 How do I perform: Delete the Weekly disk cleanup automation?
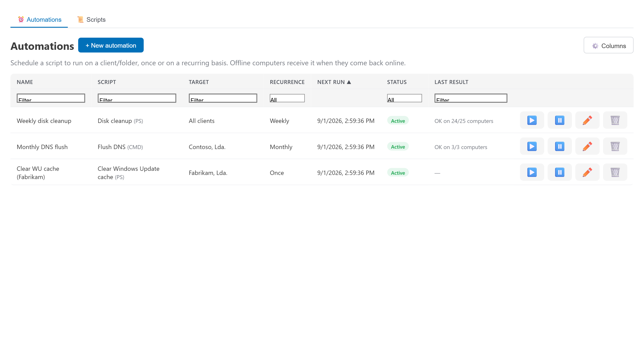pyautogui.click(x=615, y=120)
